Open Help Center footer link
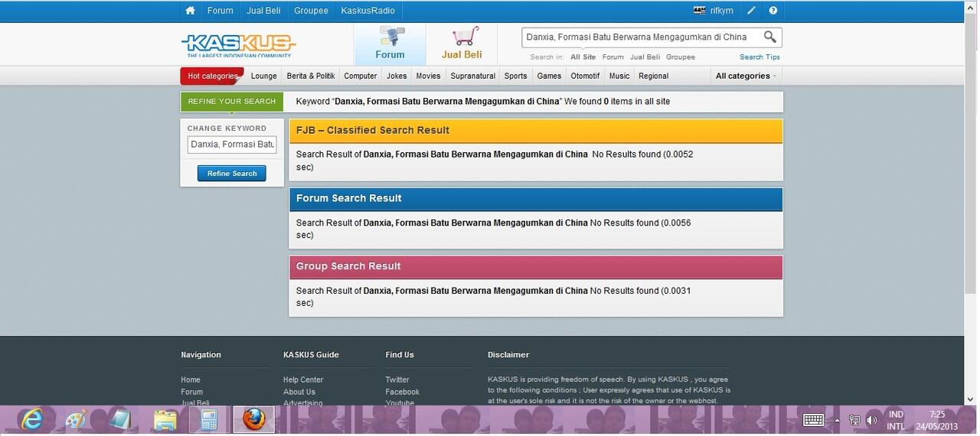 [303, 379]
